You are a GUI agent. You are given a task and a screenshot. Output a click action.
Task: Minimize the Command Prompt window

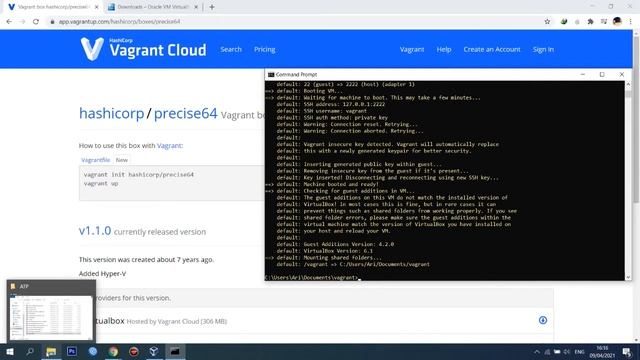[x=582, y=75]
